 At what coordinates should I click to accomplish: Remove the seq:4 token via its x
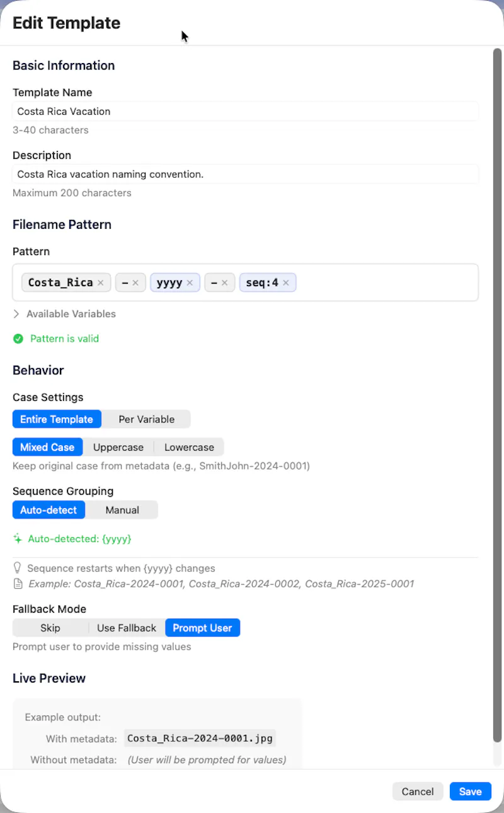tap(286, 283)
